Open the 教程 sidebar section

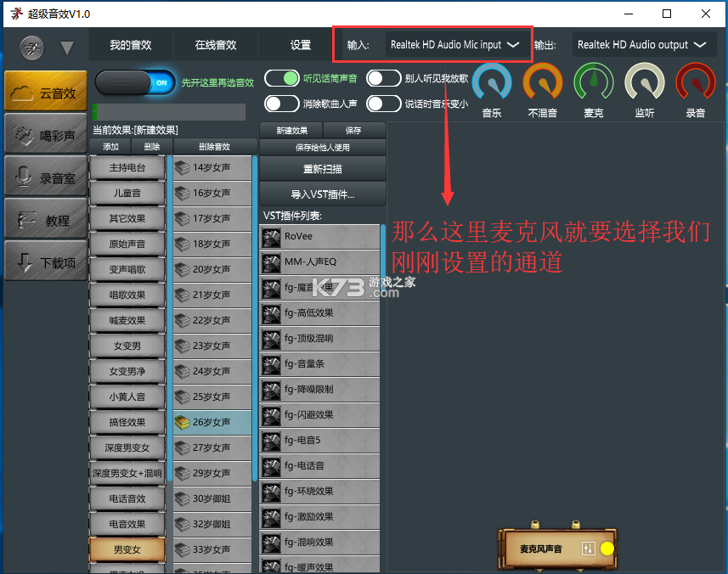click(46, 219)
